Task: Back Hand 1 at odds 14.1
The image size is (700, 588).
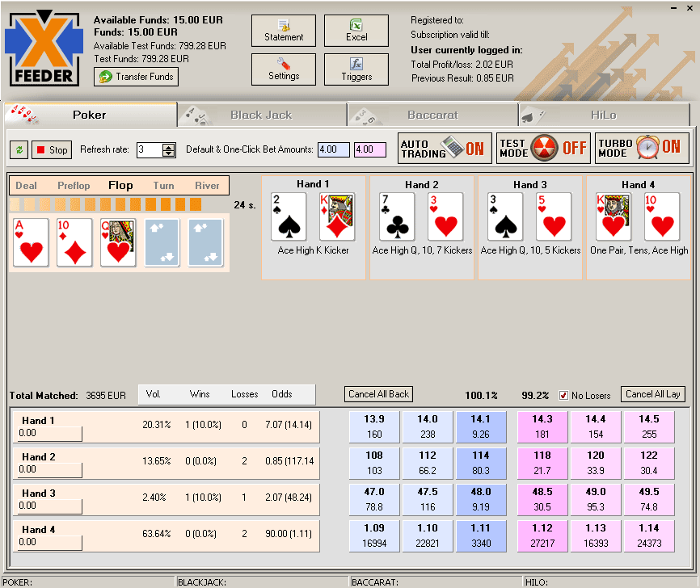Action: tap(481, 427)
